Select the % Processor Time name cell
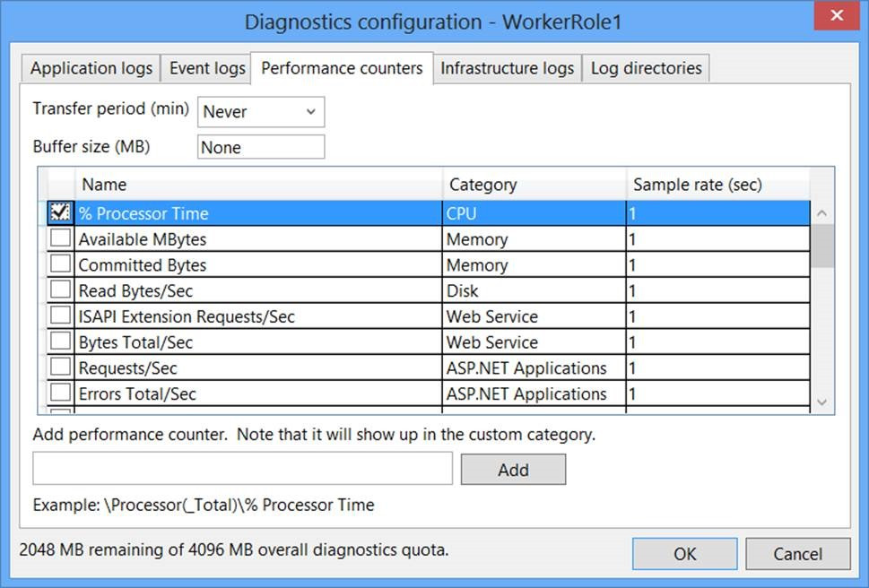869x588 pixels. tap(258, 213)
